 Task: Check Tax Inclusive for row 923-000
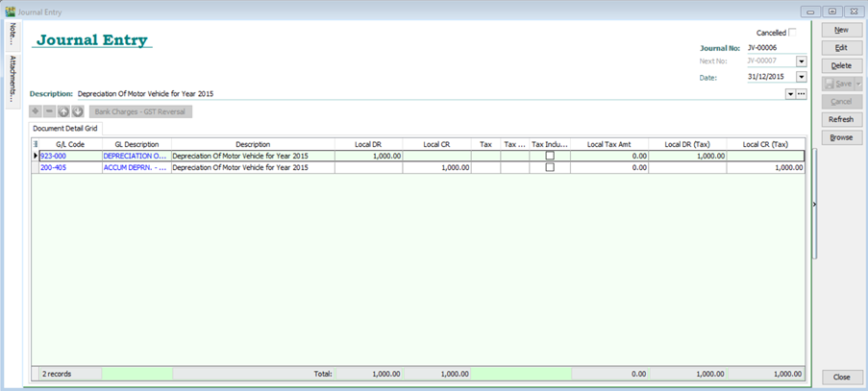550,156
